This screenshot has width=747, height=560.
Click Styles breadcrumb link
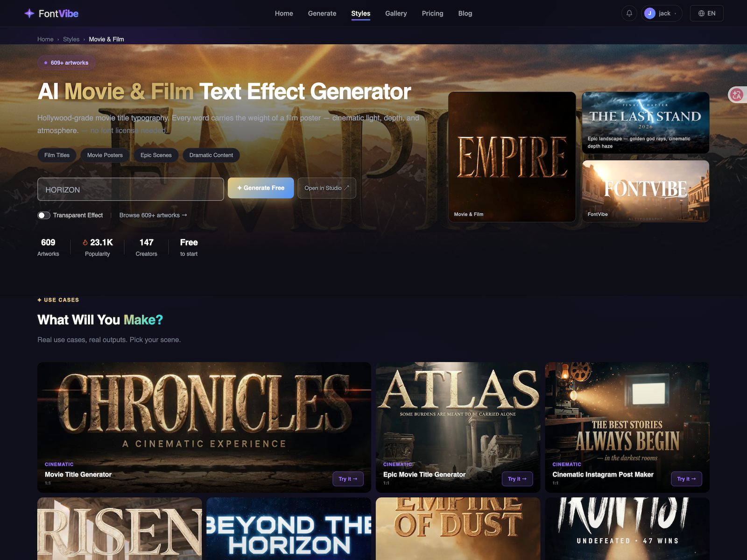pos(71,39)
